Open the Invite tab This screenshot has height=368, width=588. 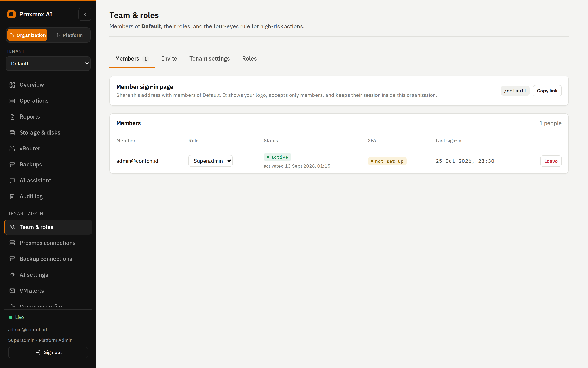[169, 59]
